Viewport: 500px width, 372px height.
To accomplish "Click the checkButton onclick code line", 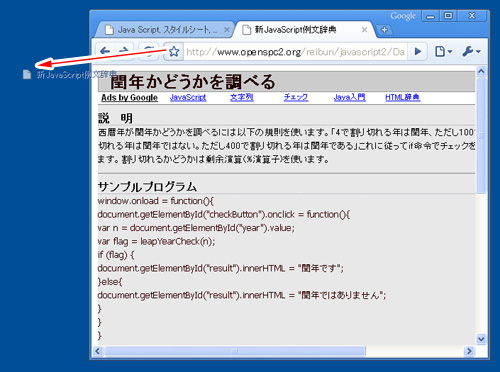I will point(224,214).
